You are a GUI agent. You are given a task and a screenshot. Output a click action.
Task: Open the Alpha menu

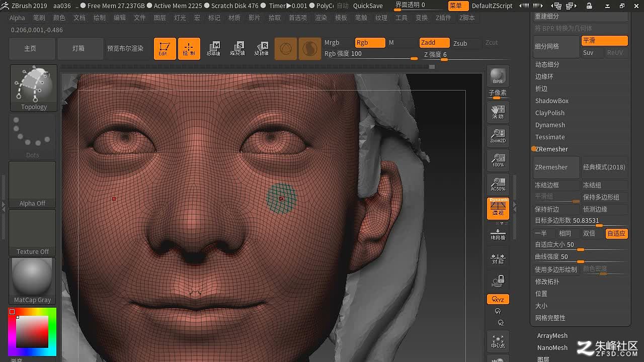pyautogui.click(x=17, y=18)
